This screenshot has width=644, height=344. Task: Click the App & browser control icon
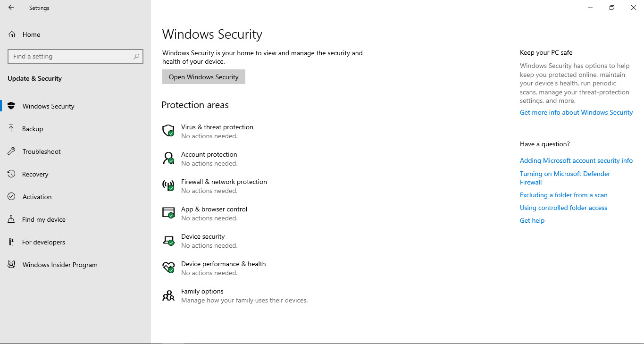168,213
